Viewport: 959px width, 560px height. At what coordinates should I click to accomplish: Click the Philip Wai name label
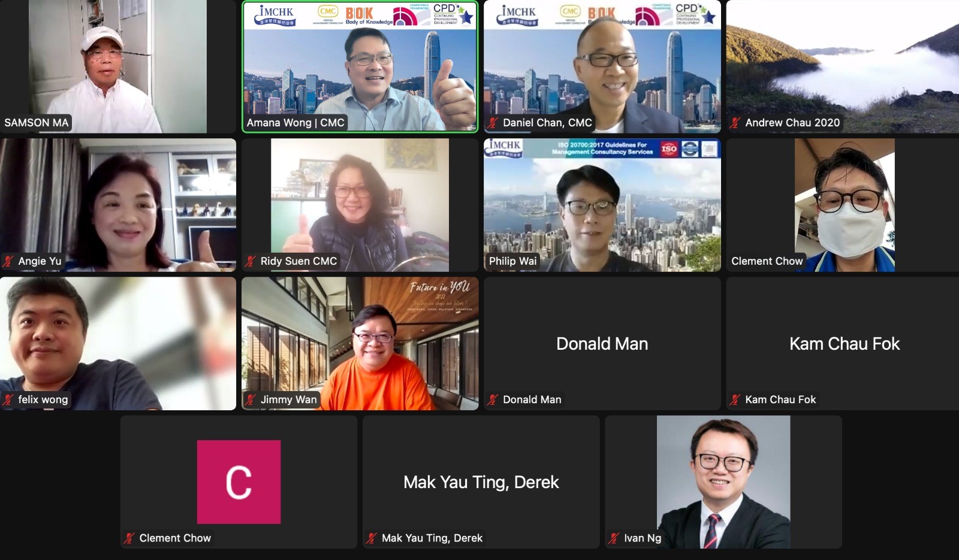click(512, 261)
